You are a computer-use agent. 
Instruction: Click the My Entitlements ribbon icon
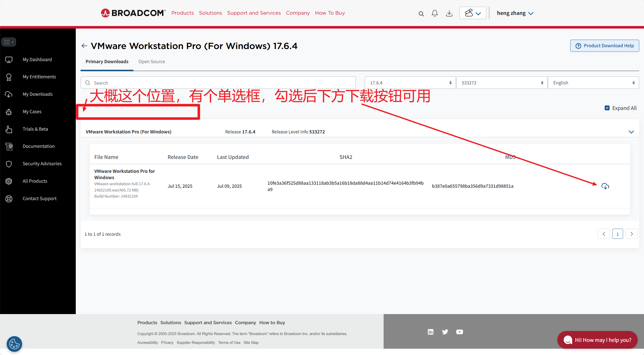[x=9, y=77]
